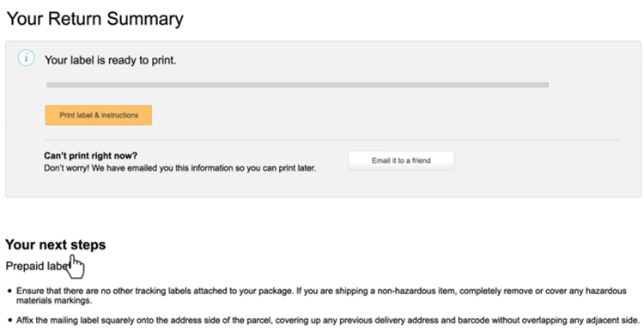Click the word 'friend' in the email button
Viewport: 644px width, 331px height.
coord(422,160)
